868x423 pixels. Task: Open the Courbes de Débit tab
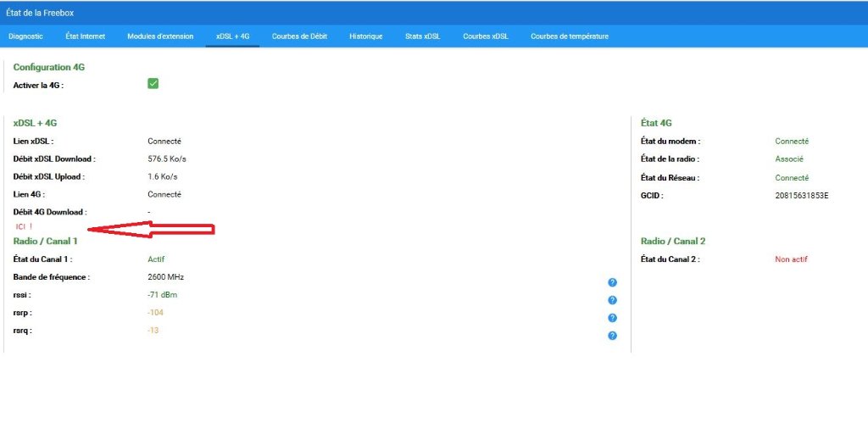pos(299,36)
